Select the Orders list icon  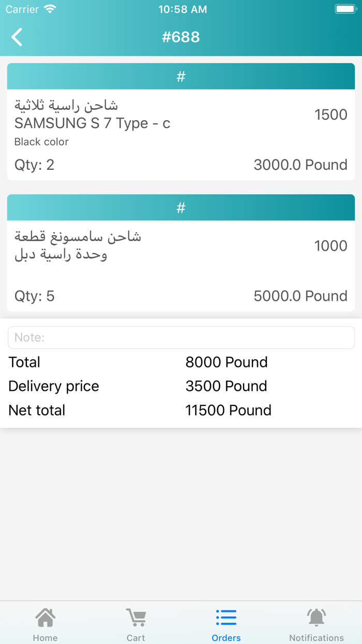[226, 618]
